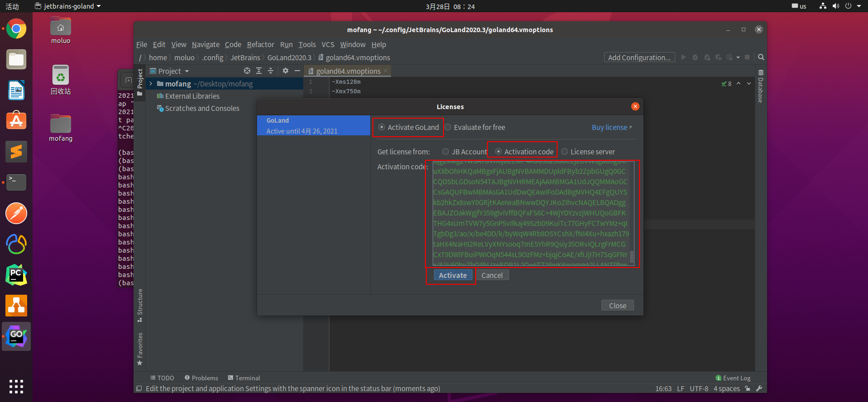Open the Database tool window sidebar

coord(761,86)
